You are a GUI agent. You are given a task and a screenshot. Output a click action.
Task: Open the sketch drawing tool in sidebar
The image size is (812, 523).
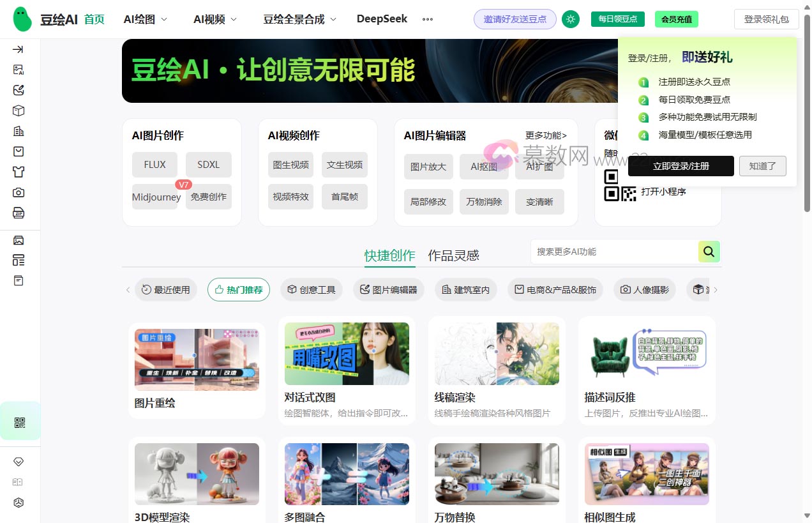[19, 90]
